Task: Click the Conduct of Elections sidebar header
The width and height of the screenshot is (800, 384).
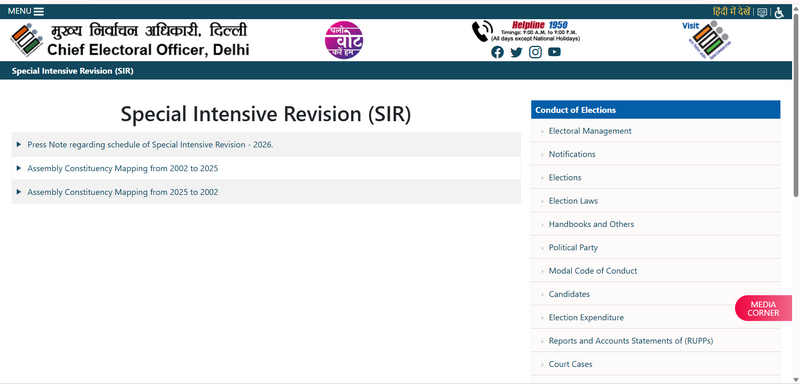Action: tap(656, 110)
